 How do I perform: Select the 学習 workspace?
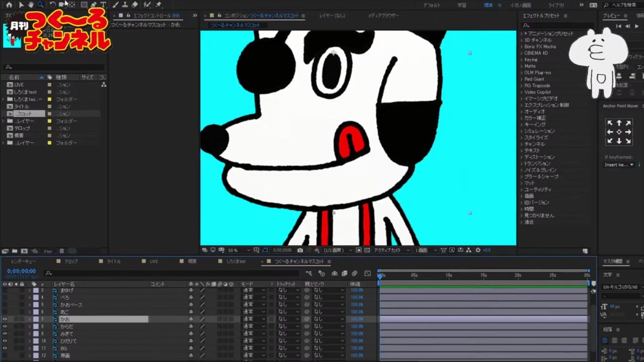tap(461, 5)
